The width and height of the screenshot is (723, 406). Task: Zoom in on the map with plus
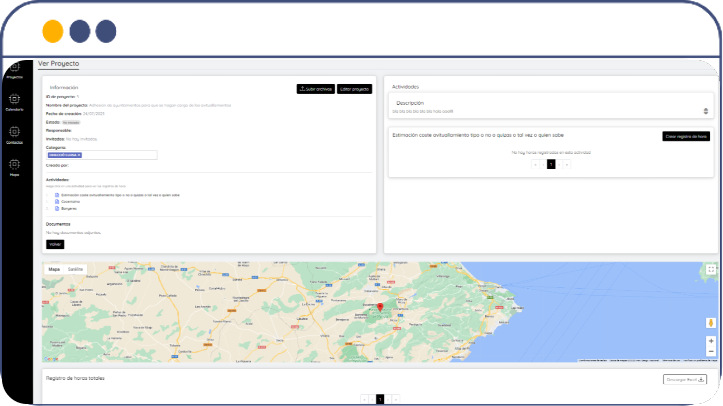(711, 341)
